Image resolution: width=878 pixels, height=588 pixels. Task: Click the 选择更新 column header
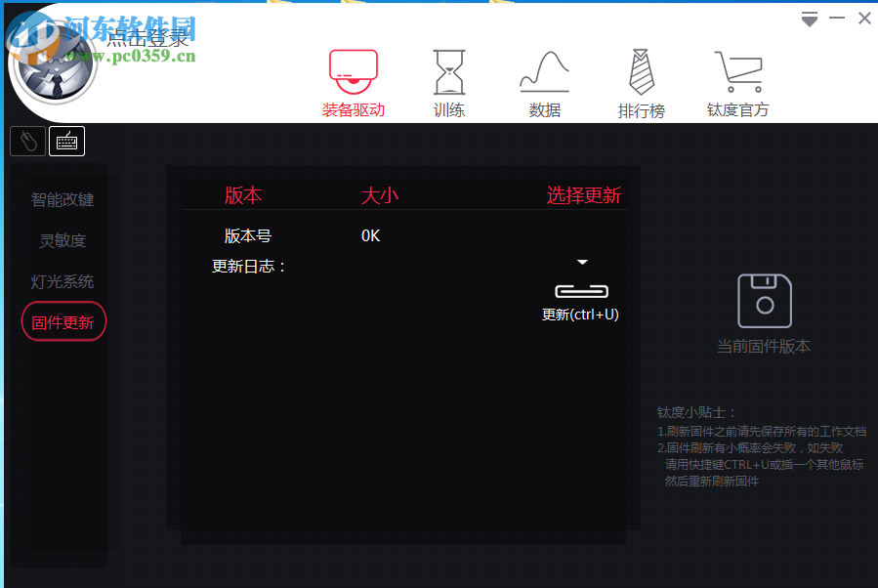(x=584, y=195)
